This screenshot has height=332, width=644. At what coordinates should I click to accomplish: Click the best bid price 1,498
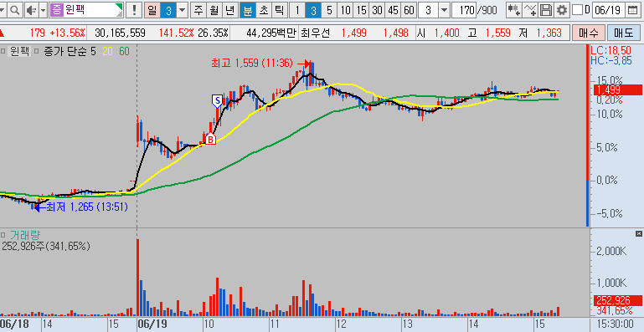pos(396,33)
